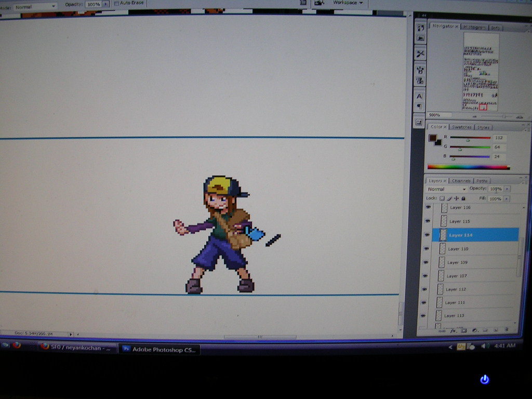Click the color spectrum ramp in Color panel
Screen dimensions: 532x399
469,167
